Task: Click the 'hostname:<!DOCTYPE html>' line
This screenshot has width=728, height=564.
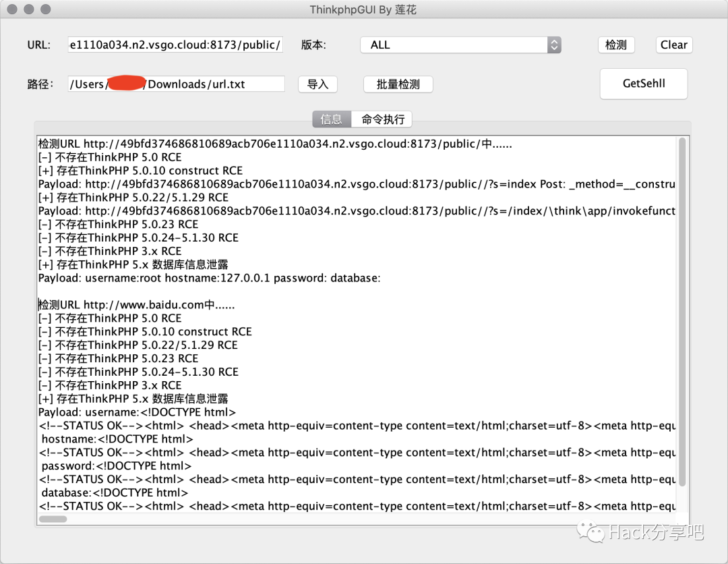Action: (117, 439)
